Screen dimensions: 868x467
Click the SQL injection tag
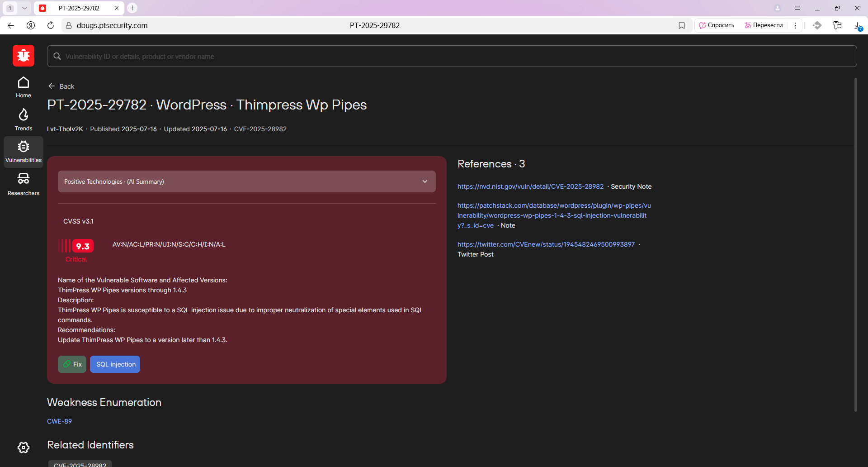(x=115, y=364)
